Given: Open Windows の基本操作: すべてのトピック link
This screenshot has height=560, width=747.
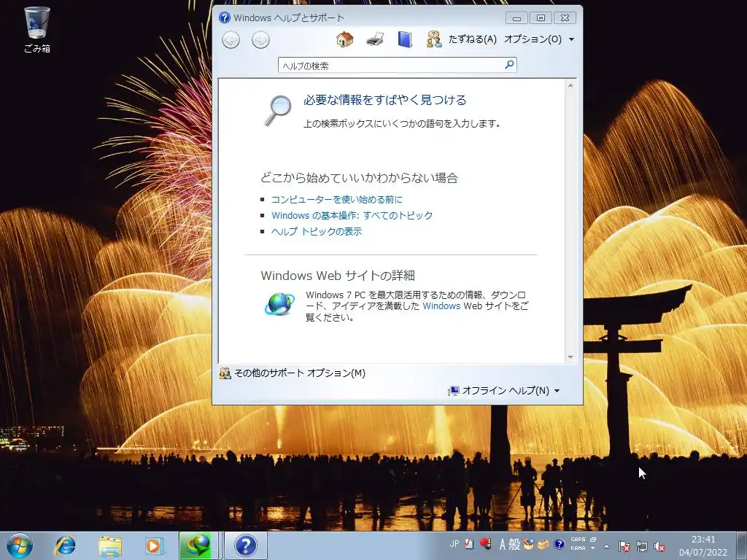Looking at the screenshot, I should [352, 215].
